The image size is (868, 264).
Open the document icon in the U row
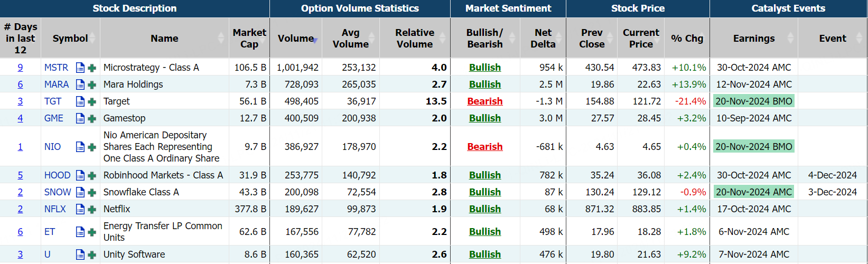coord(80,254)
